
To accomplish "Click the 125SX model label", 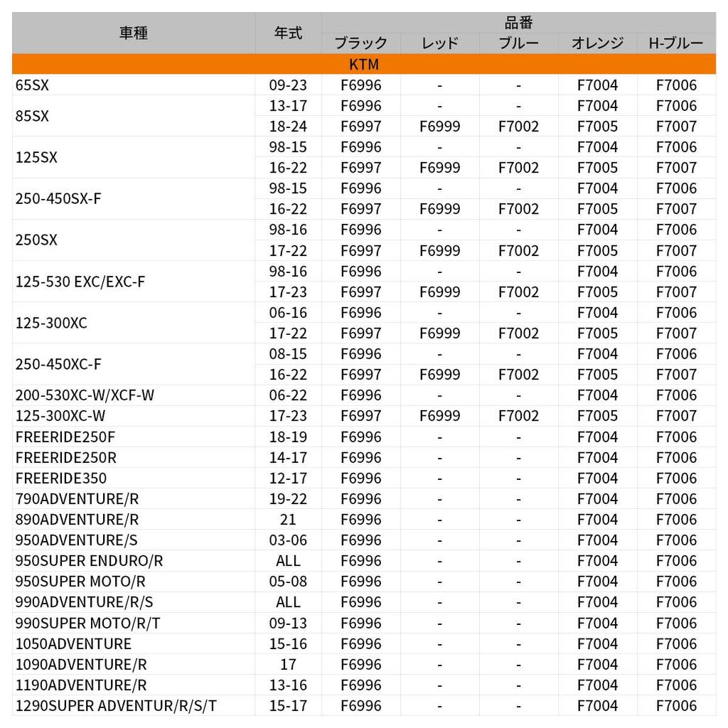I will tap(36, 157).
